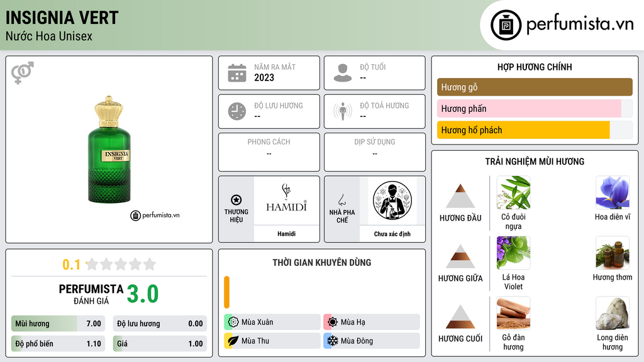Click the green Insignia Vert bottle image
Screen dimensions: 644x362
109,150
